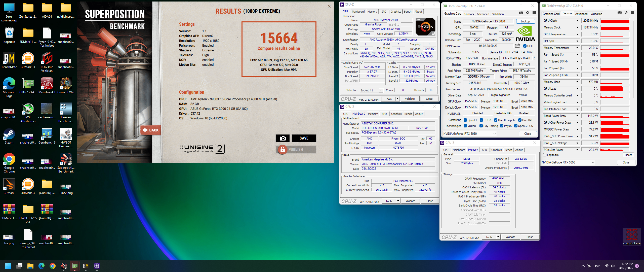Click the BIOS export share icon in GPU-Z
644x272 pixels.
pyautogui.click(x=517, y=46)
